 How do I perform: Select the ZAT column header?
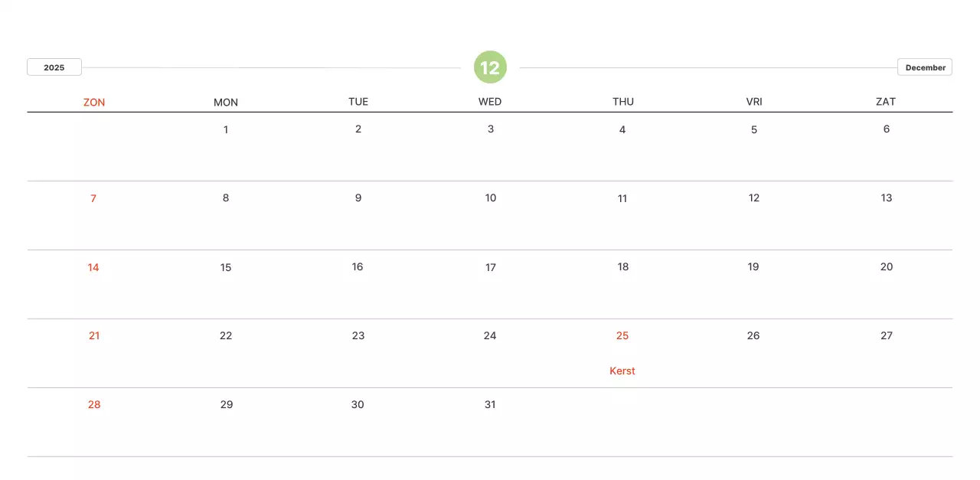click(x=886, y=102)
